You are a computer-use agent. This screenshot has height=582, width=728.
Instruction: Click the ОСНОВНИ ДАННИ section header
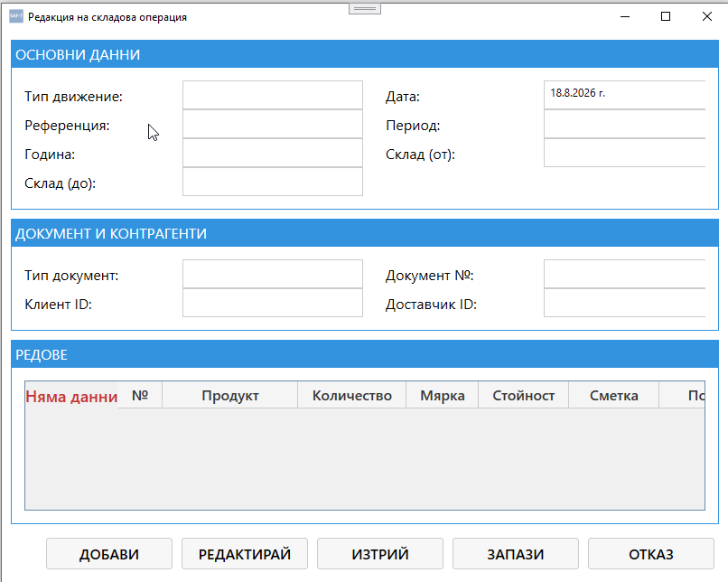tap(365, 54)
